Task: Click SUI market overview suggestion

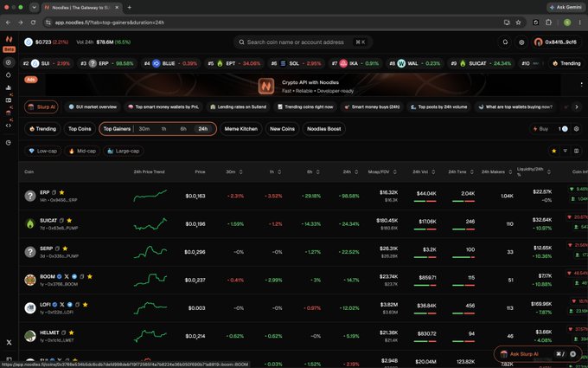Action: 93,107
